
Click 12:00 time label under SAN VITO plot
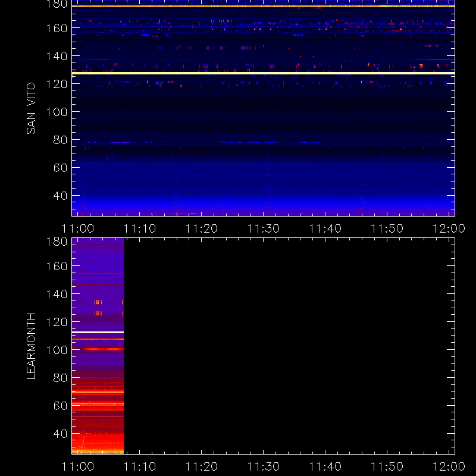[449, 228]
